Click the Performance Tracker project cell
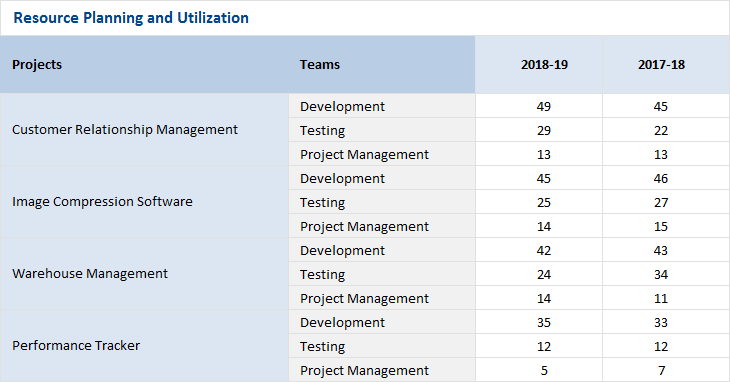The height and width of the screenshot is (382, 730). [144, 346]
